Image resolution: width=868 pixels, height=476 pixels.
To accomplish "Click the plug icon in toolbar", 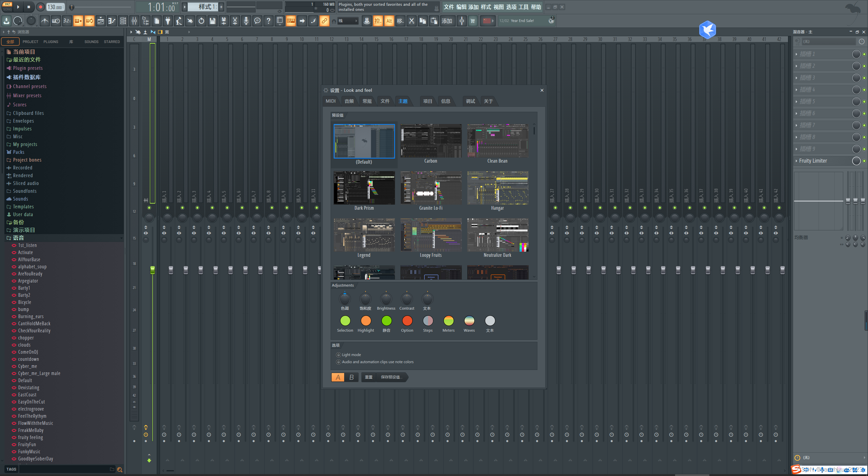I will pos(168,21).
